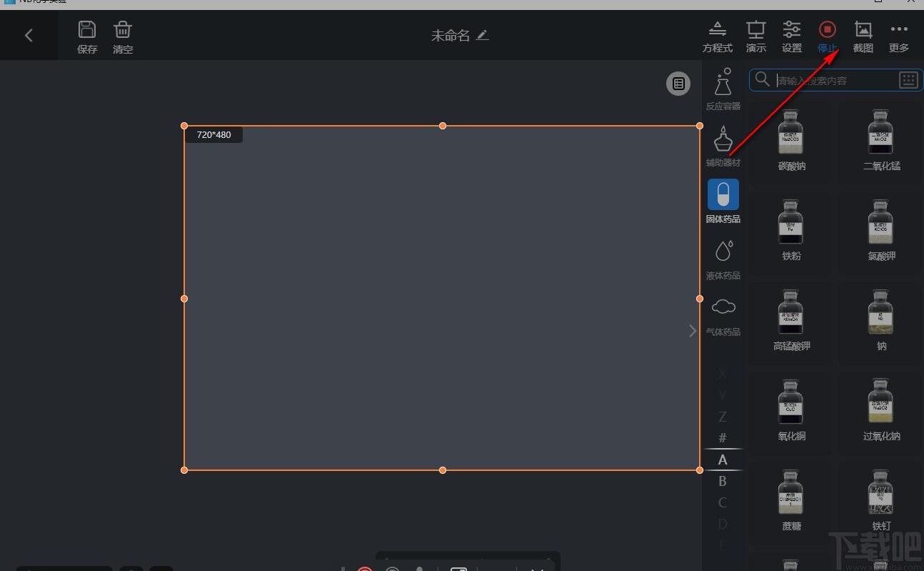Collapse the side panel with the chevron
This screenshot has width=924, height=571.
point(692,331)
